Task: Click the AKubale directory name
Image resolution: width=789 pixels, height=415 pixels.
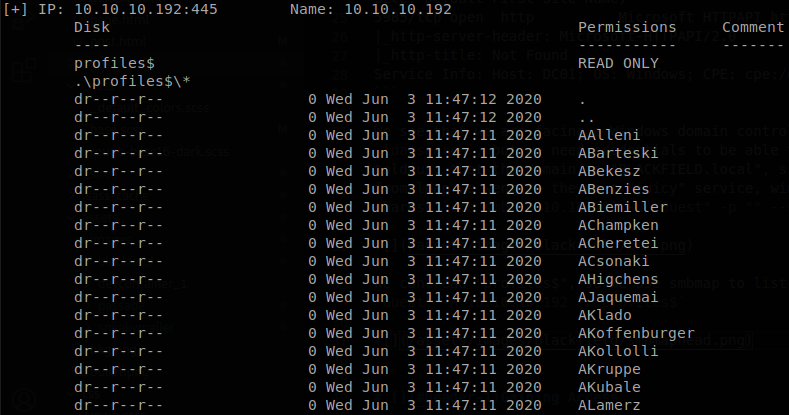Action: pyautogui.click(x=609, y=388)
